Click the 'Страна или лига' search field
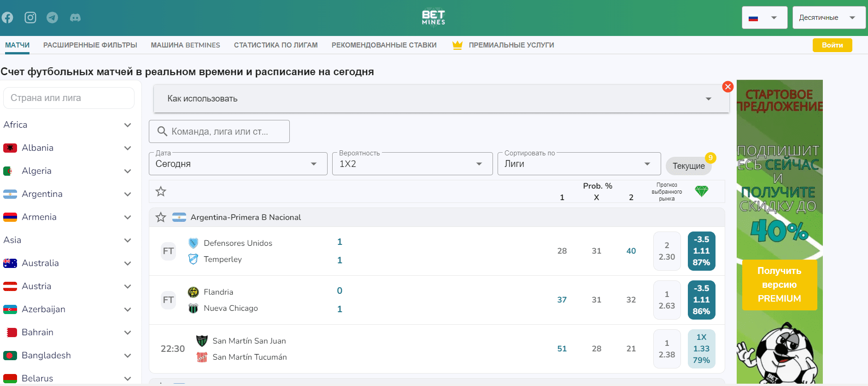Screen dimensions: 868x386 pos(69,98)
